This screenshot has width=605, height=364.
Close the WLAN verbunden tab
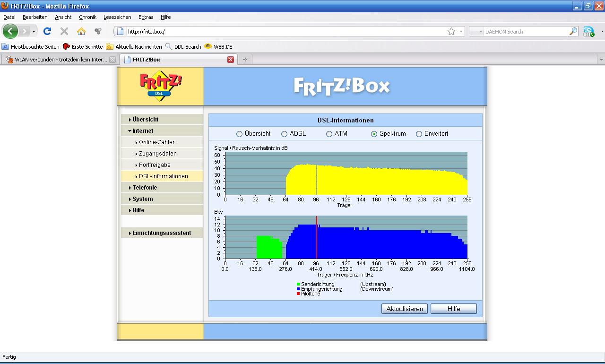click(x=112, y=60)
